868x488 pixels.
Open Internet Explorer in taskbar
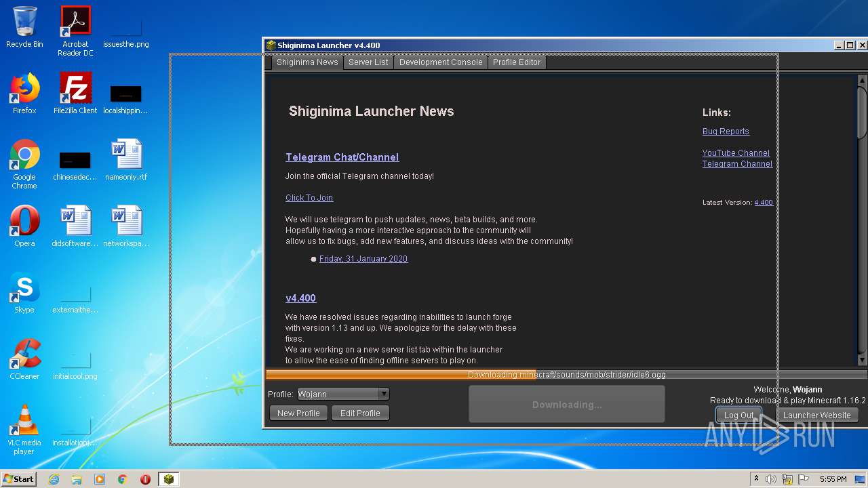pos(54,479)
